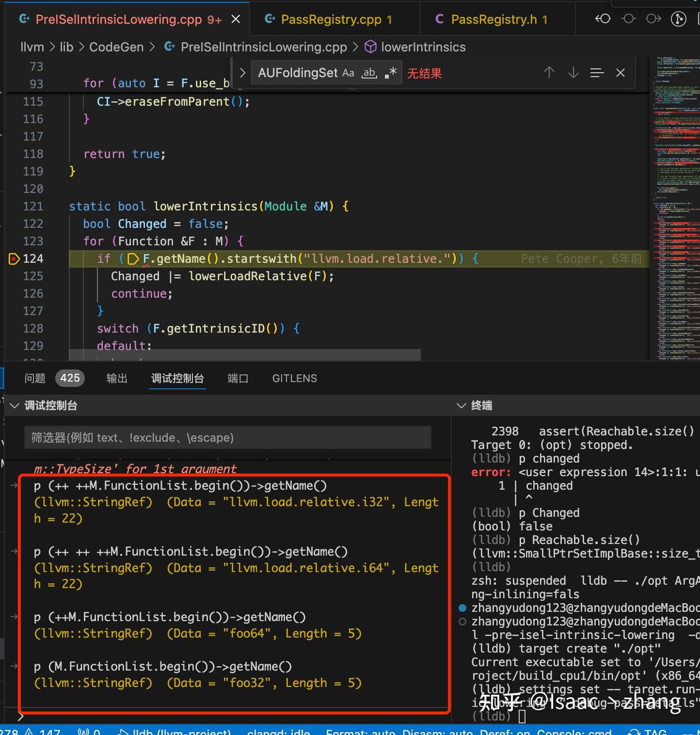This screenshot has height=735, width=700.
Task: Open the GITLENS panel tab
Action: pyautogui.click(x=294, y=378)
